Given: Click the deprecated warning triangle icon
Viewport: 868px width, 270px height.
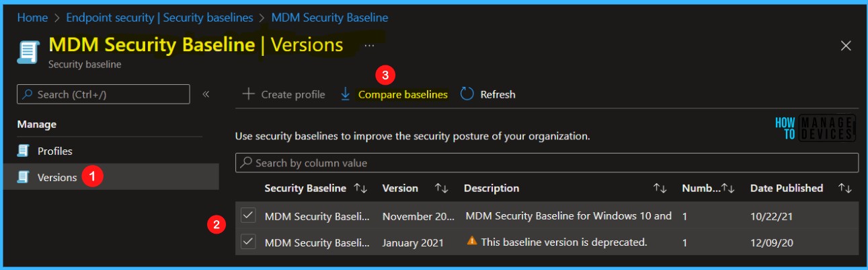Looking at the screenshot, I should (472, 241).
